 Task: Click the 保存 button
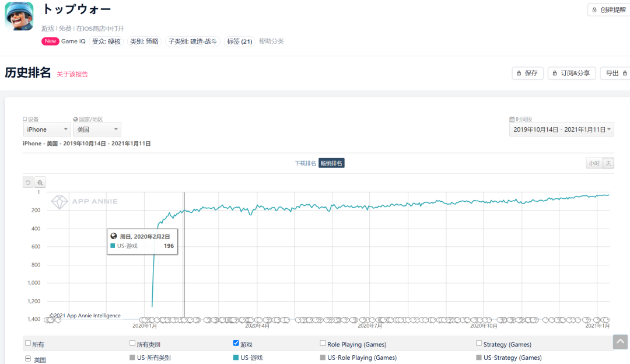tap(527, 73)
